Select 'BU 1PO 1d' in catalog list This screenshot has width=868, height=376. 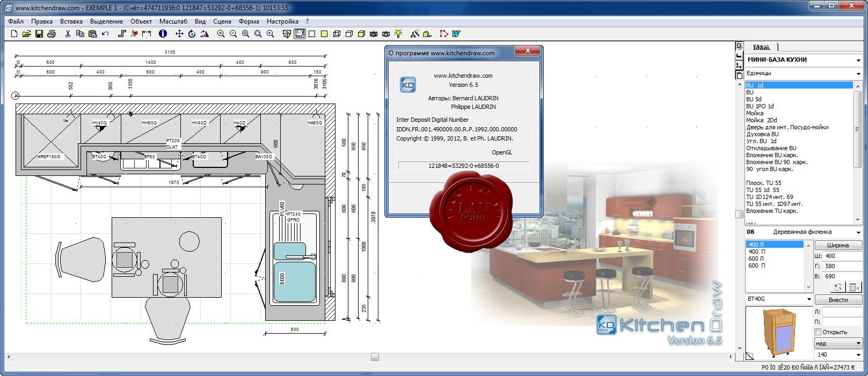[x=760, y=106]
